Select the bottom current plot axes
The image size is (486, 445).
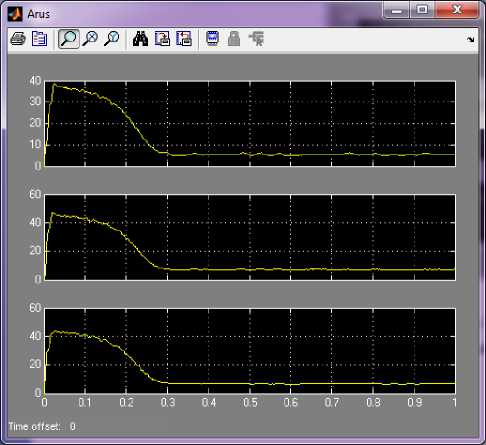pyautogui.click(x=250, y=351)
